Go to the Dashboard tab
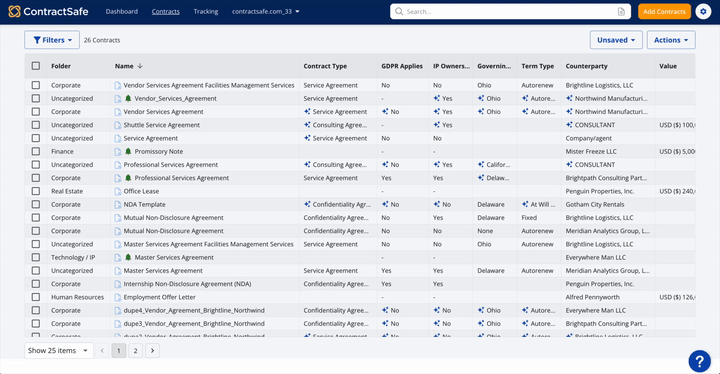Screen dimensions: 720x374 pyautogui.click(x=122, y=11)
